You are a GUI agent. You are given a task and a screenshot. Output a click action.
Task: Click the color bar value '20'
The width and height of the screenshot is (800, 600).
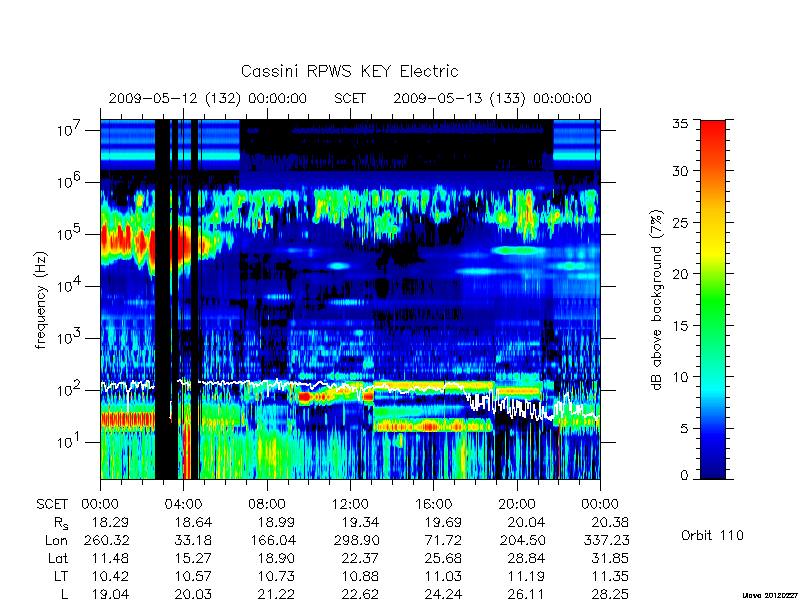(x=681, y=274)
